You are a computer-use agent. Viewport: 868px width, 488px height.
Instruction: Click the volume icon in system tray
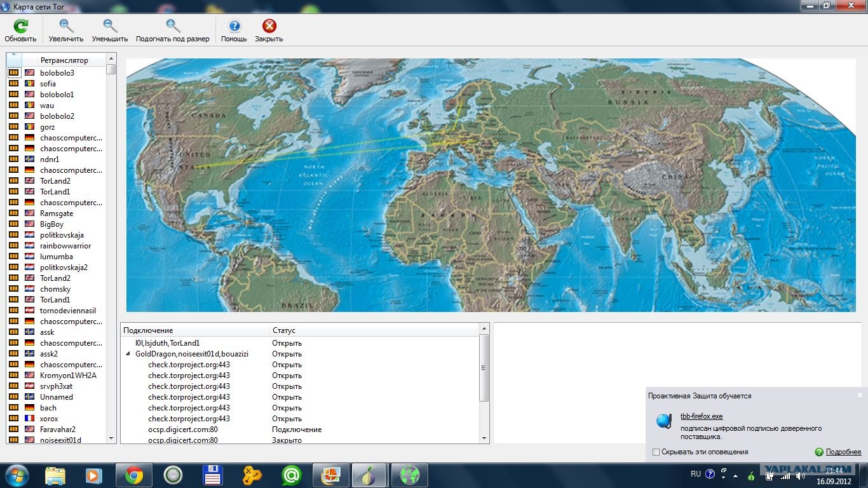click(x=799, y=476)
